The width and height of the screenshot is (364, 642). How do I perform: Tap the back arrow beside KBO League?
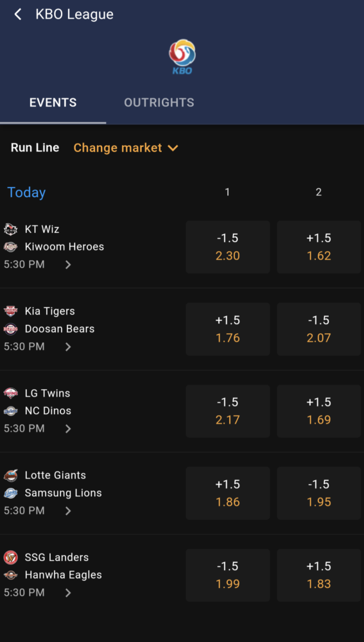(x=17, y=14)
